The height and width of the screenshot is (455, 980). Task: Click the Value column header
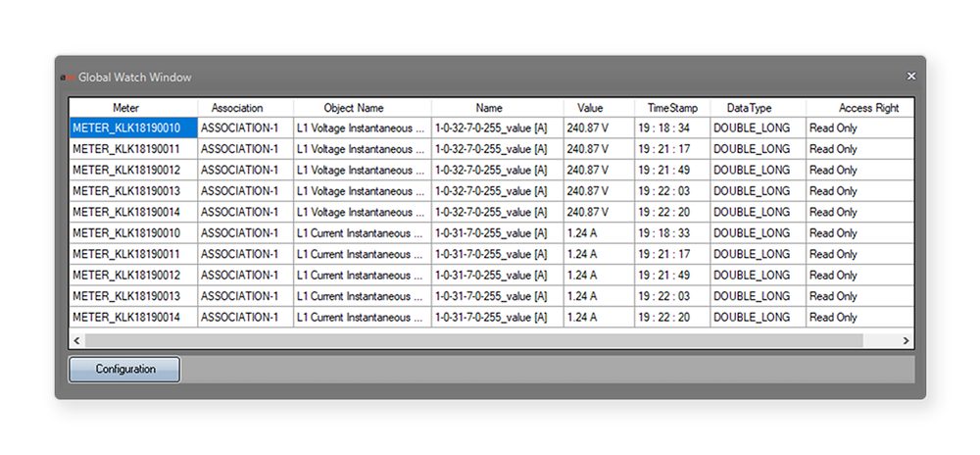coord(596,108)
